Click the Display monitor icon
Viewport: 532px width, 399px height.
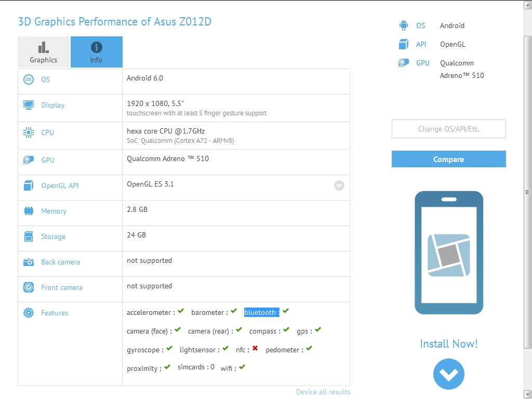pyautogui.click(x=29, y=105)
